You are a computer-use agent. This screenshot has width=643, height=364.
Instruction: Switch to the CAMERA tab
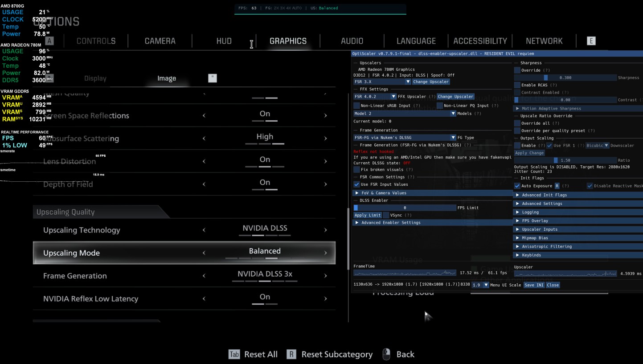point(160,41)
